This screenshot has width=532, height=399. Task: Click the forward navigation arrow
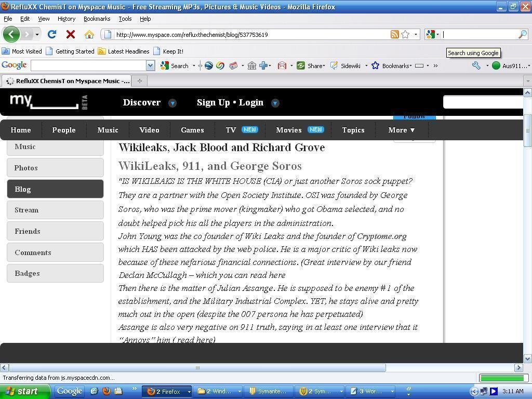point(27,34)
